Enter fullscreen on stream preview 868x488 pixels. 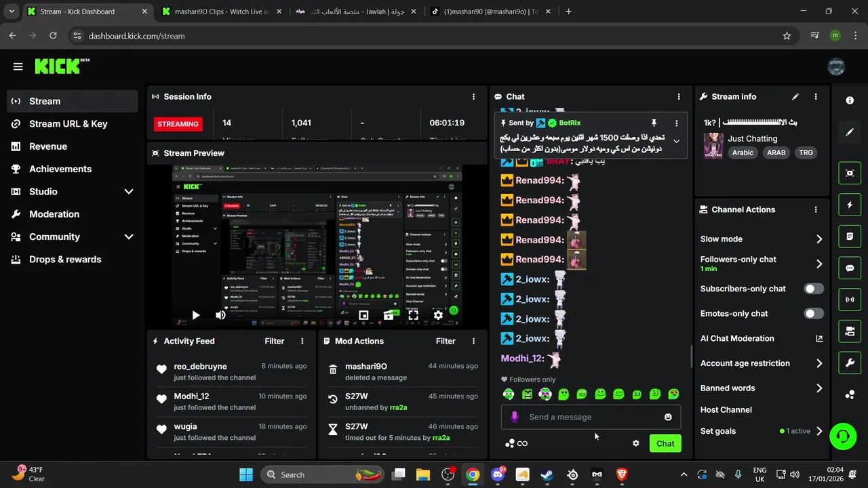pyautogui.click(x=413, y=315)
